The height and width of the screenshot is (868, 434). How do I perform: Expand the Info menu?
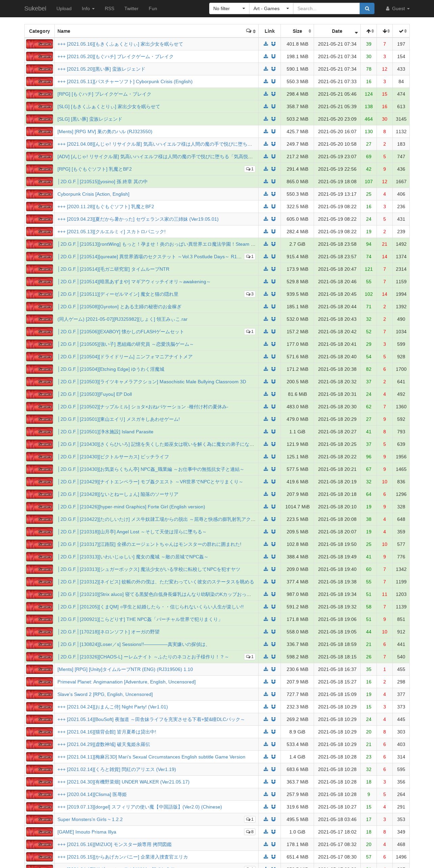click(x=88, y=8)
